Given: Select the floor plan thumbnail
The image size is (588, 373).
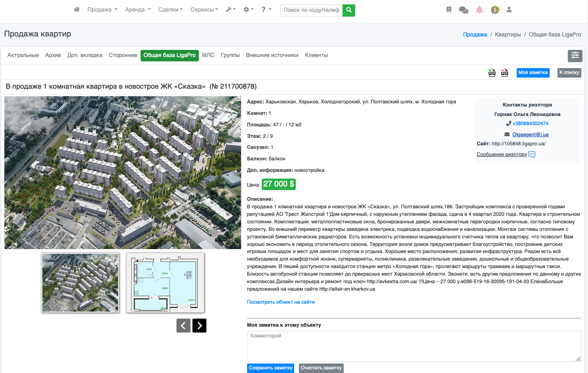Looking at the screenshot, I should point(165,283).
